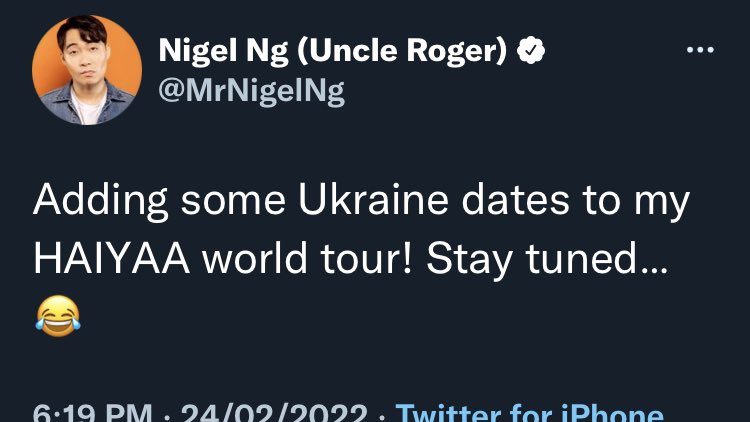Click "Stay tuned..." in the tweet text
This screenshot has height=422, width=750.
[x=546, y=260]
